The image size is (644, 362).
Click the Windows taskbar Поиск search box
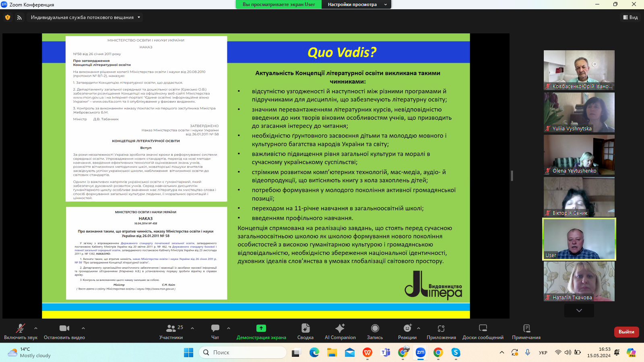242,352
